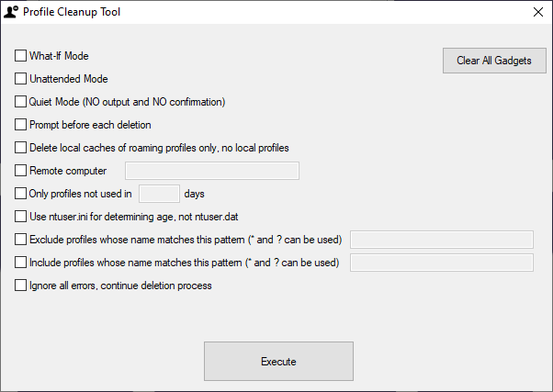Check the Include profiles pattern checkbox
This screenshot has height=392, width=553.
(x=21, y=263)
